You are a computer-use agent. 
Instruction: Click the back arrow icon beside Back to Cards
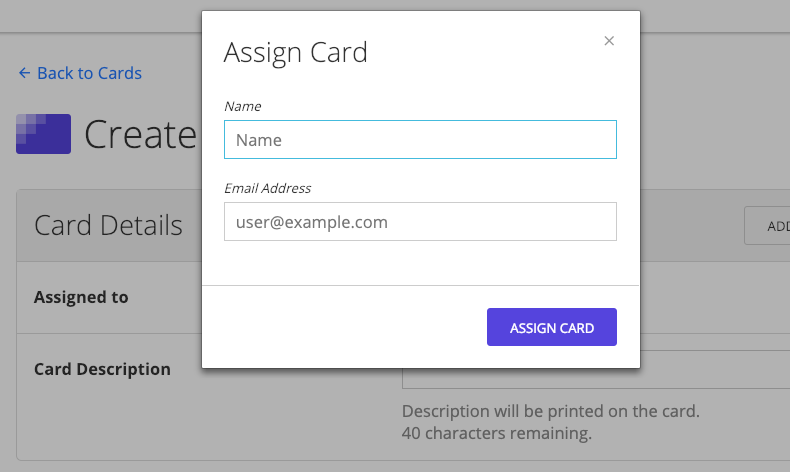(24, 73)
